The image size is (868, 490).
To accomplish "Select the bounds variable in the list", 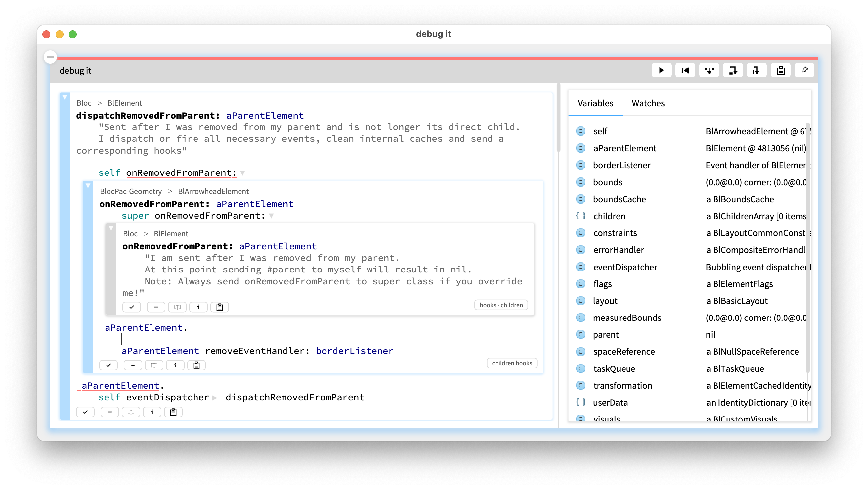I will [608, 182].
